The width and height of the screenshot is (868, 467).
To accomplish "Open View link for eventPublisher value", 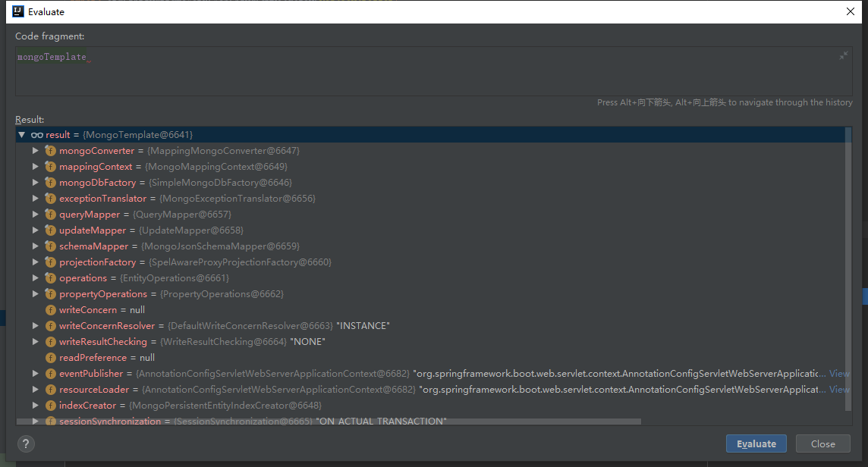I will click(839, 374).
